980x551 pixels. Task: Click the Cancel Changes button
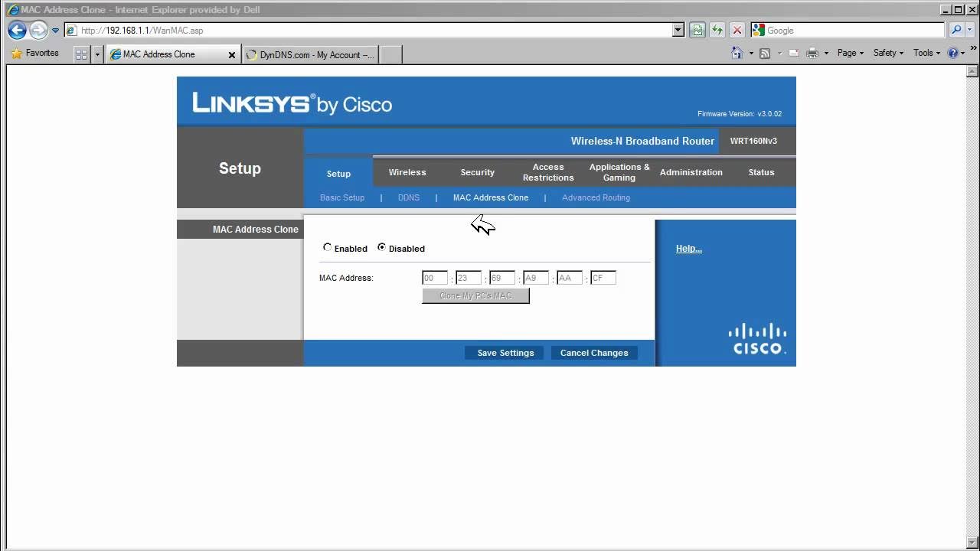click(594, 353)
